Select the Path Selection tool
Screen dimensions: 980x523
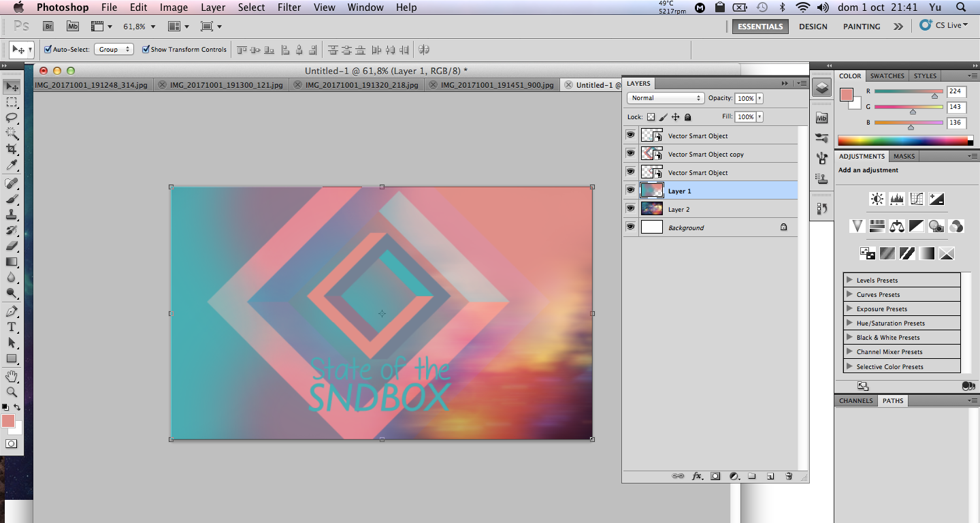click(12, 343)
